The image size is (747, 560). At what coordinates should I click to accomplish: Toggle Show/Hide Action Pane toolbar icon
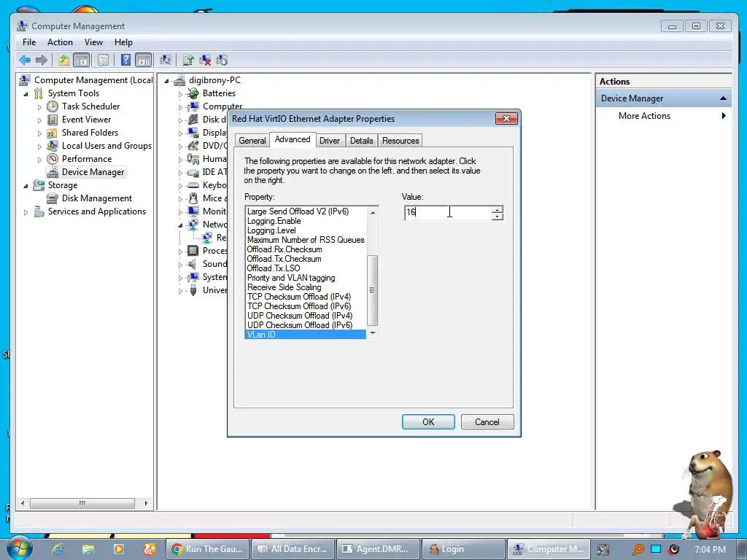144,60
